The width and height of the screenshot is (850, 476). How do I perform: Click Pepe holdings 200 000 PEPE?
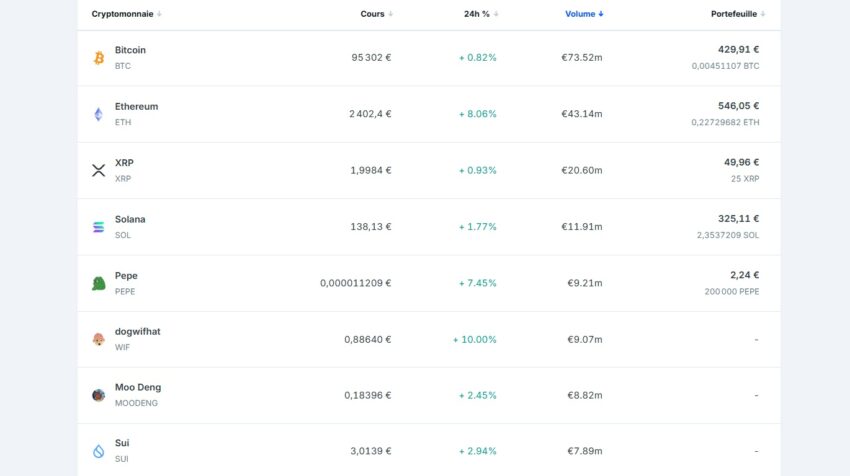coord(732,292)
